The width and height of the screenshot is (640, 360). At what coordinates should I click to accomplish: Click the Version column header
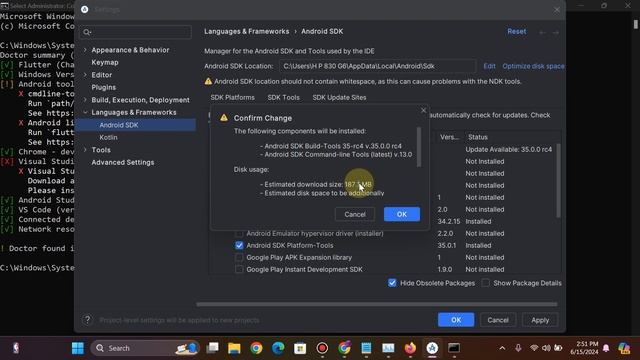coord(449,137)
